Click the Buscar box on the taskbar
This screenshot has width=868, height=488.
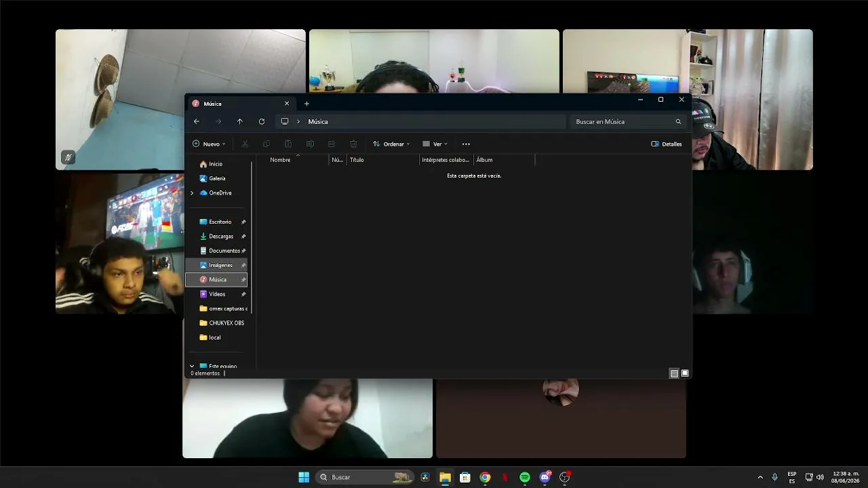[x=365, y=477]
